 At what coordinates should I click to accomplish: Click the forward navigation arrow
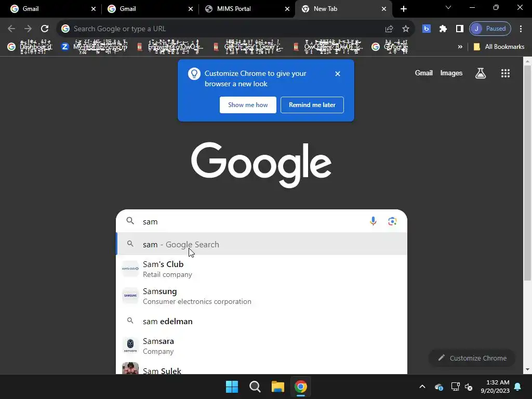click(28, 29)
